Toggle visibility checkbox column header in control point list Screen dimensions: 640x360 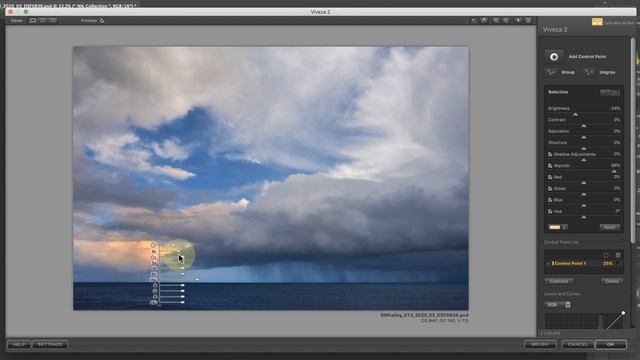pyautogui.click(x=618, y=255)
